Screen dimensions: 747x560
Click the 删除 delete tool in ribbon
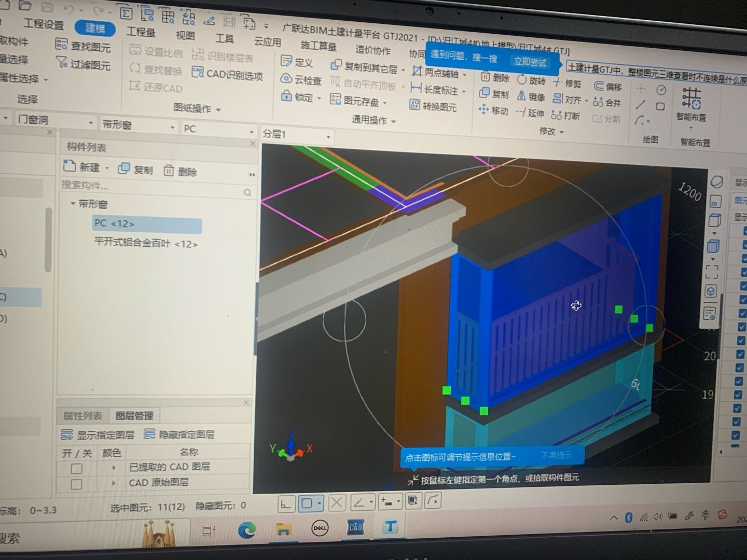[495, 77]
